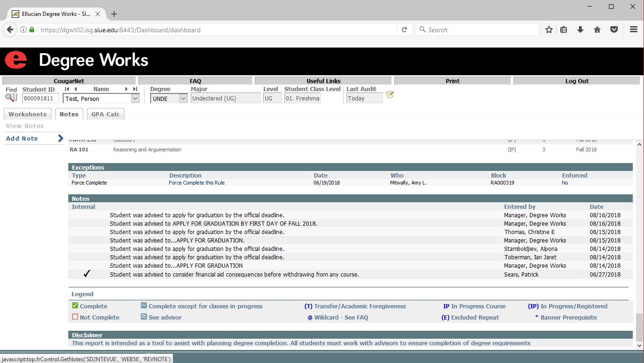Go to previous student arrow
The image size is (644, 363).
(x=76, y=89)
